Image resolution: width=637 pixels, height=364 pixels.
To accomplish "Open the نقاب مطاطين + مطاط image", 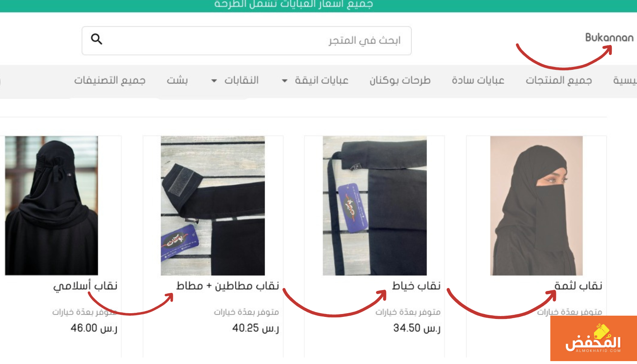I will [x=213, y=206].
